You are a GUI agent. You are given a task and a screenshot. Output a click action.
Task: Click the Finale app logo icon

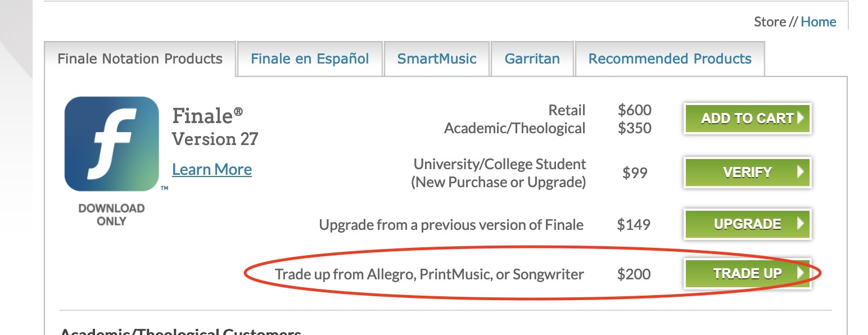(x=111, y=144)
